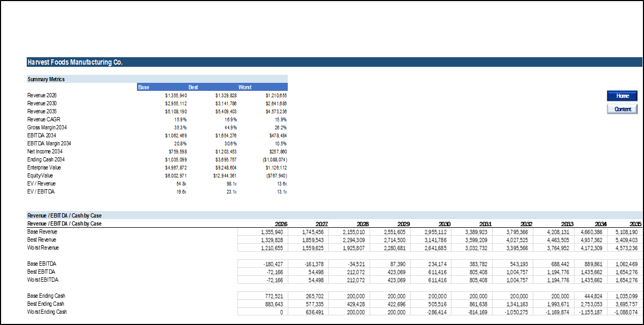
Task: Select the Base Ending Cash row label
Action: tap(47, 296)
